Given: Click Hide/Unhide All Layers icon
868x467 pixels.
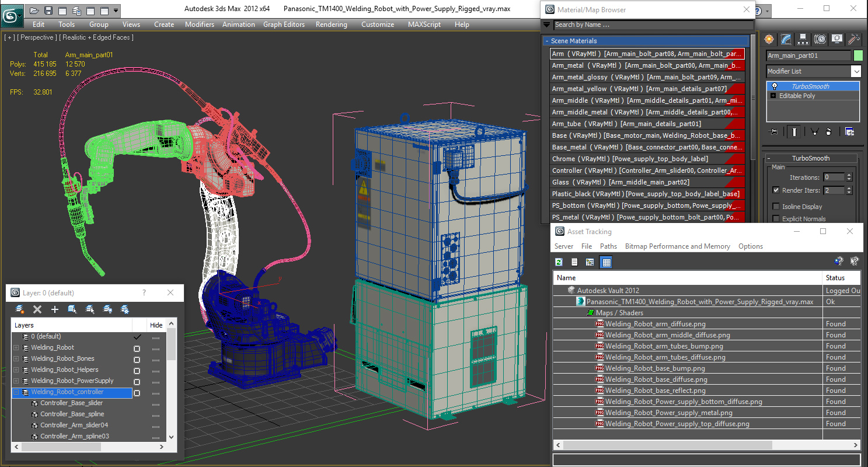Looking at the screenshot, I should pyautogui.click(x=107, y=309).
